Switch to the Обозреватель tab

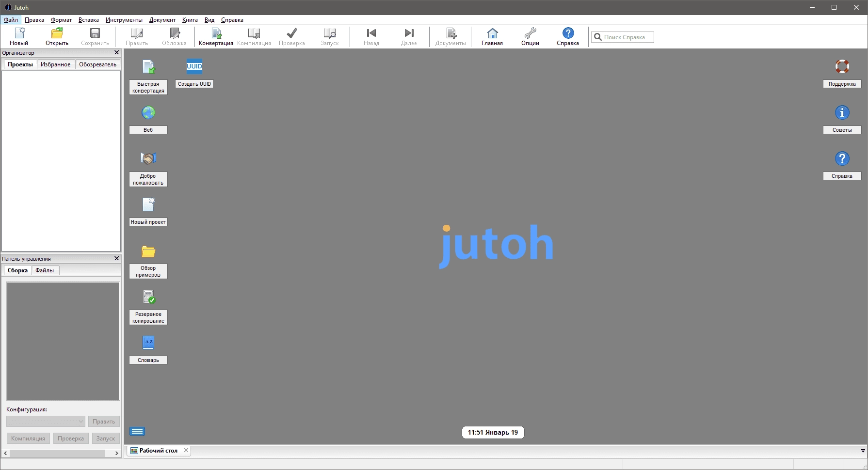[x=98, y=64]
